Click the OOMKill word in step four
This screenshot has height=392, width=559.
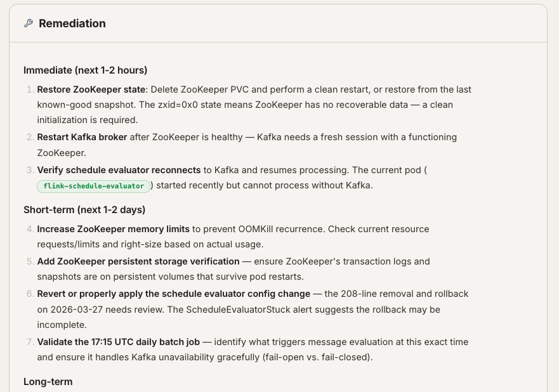pos(256,229)
